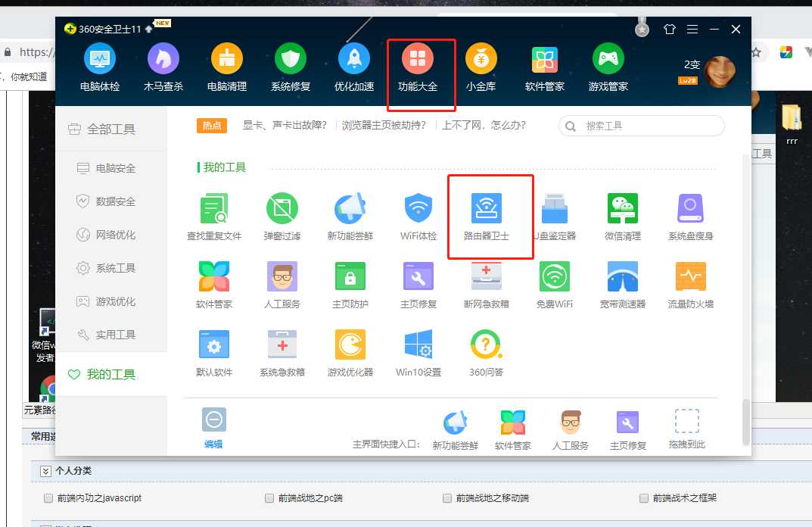Click 新功能尝鲜 quick entry shortcut
This screenshot has height=527, width=812.
click(456, 429)
